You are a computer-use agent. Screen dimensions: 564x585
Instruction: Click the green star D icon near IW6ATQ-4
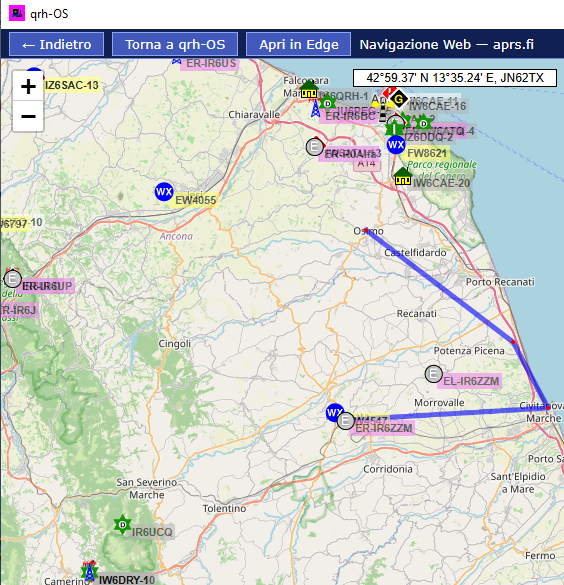click(x=423, y=123)
